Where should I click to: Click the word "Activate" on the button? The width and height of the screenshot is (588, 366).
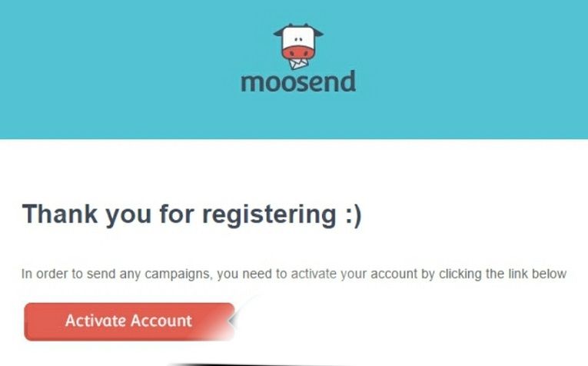(x=95, y=321)
